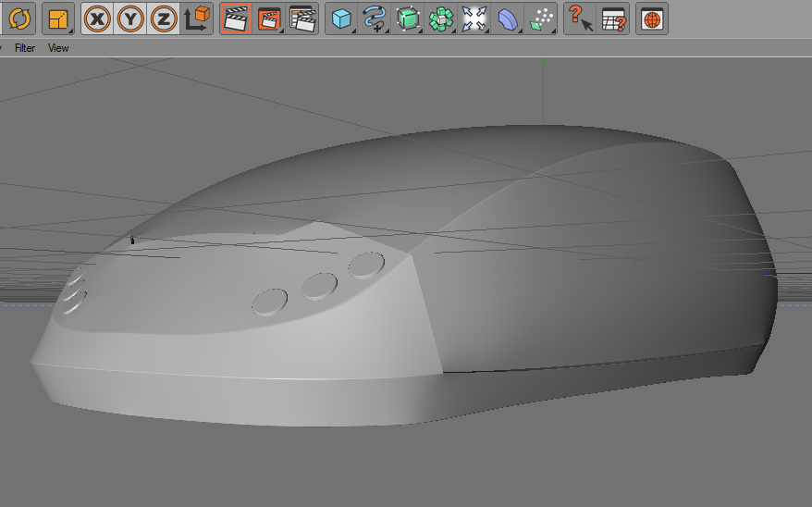Toggle the X axis lock
The height and width of the screenshot is (507, 812).
[x=97, y=19]
